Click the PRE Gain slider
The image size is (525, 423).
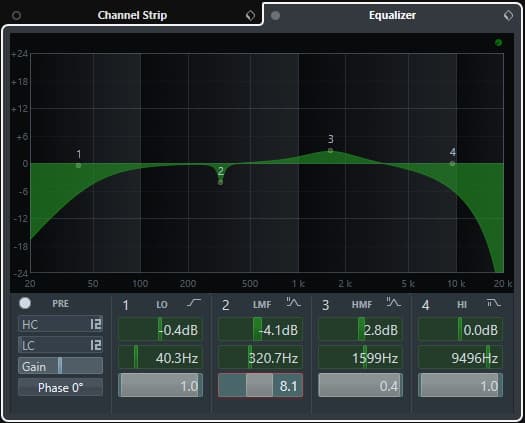61,366
